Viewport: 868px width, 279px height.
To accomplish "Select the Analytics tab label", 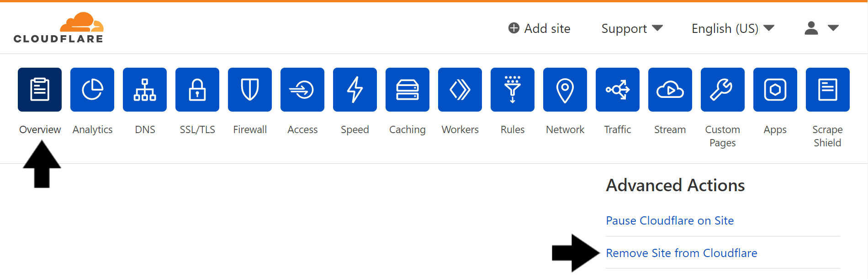I will pyautogui.click(x=92, y=130).
